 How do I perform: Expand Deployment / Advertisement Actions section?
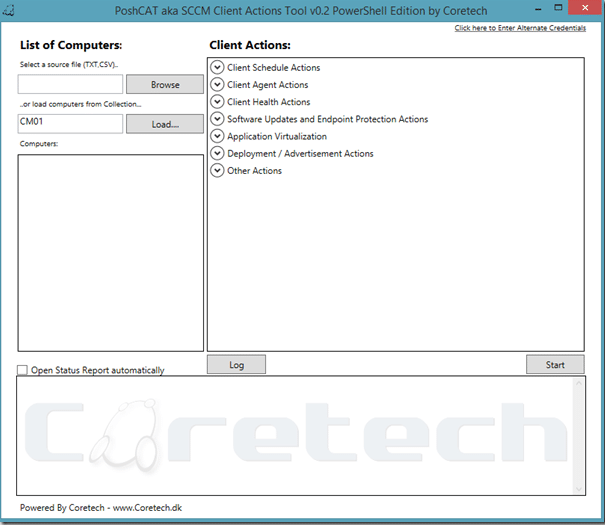(x=217, y=153)
